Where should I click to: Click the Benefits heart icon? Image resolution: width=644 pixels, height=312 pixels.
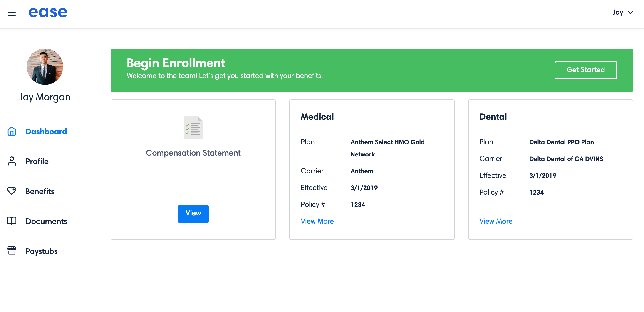[12, 191]
